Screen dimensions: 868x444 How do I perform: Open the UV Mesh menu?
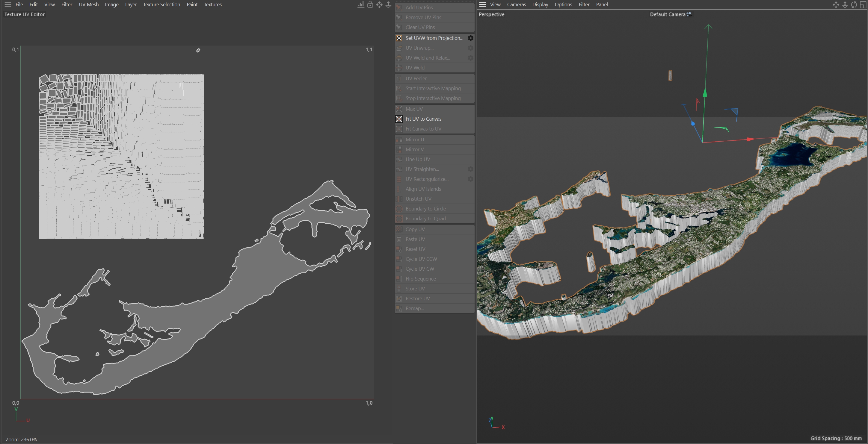[89, 4]
